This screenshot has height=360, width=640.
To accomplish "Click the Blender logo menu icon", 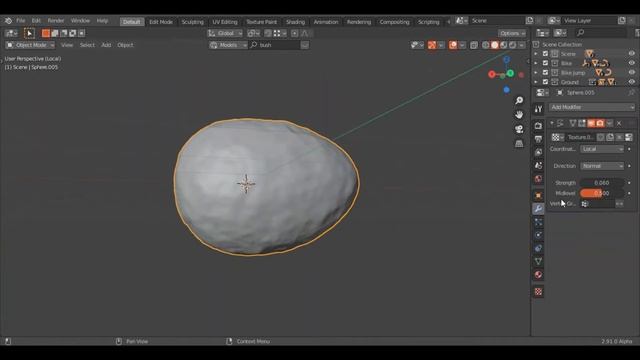I will [x=8, y=20].
